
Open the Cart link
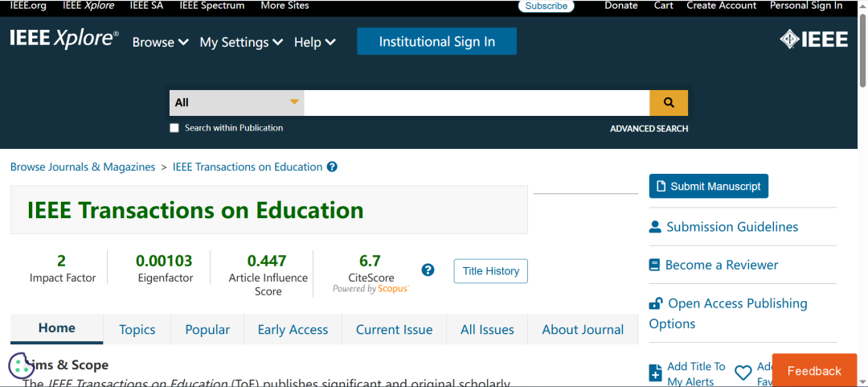[x=663, y=6]
